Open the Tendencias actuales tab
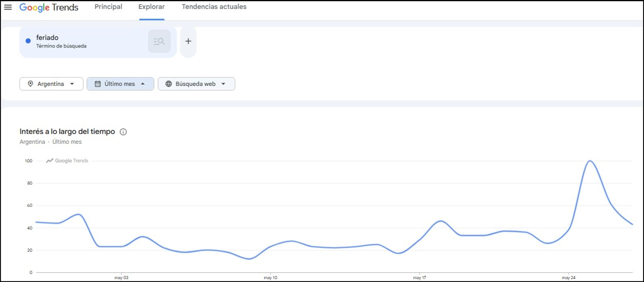The width and height of the screenshot is (644, 282). point(214,7)
